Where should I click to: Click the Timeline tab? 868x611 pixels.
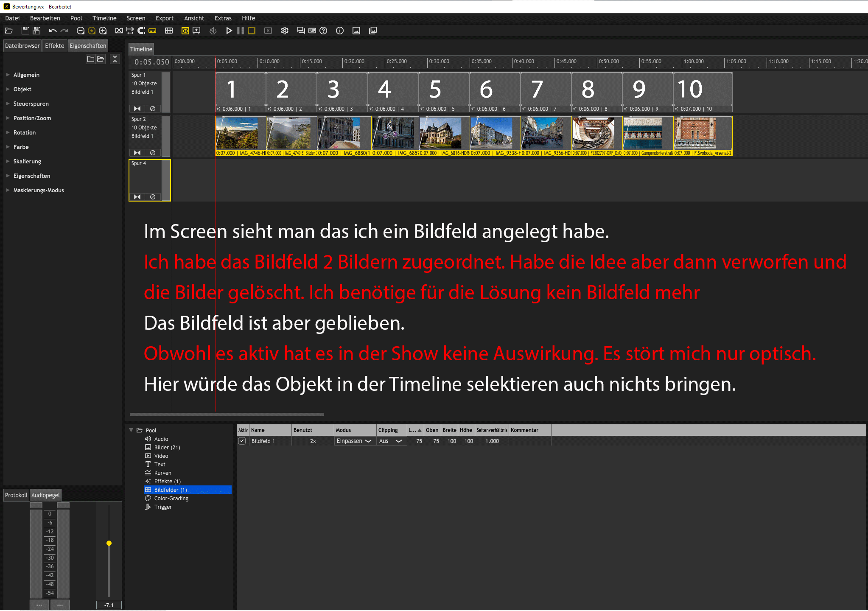click(x=141, y=48)
